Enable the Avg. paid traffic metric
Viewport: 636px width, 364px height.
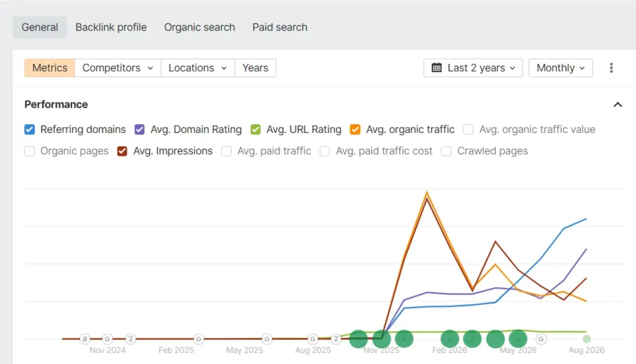click(x=226, y=151)
